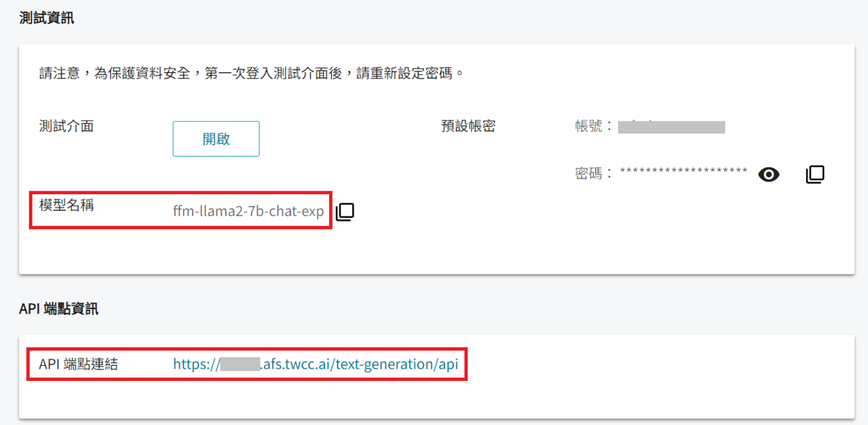Click the 模型名稱 label
The image size is (868, 425).
[x=66, y=205]
